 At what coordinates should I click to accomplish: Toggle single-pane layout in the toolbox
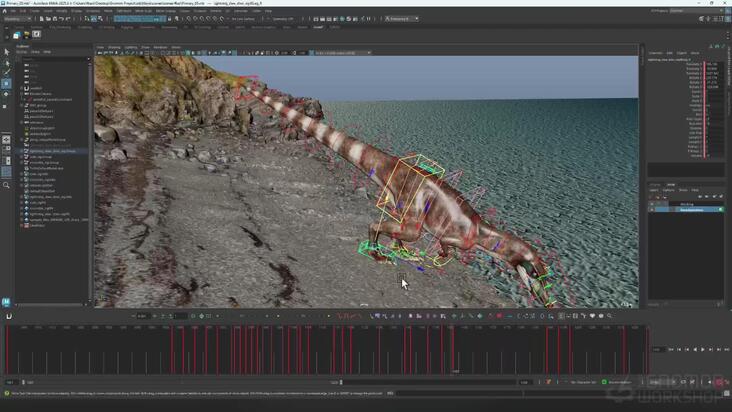pos(6,140)
